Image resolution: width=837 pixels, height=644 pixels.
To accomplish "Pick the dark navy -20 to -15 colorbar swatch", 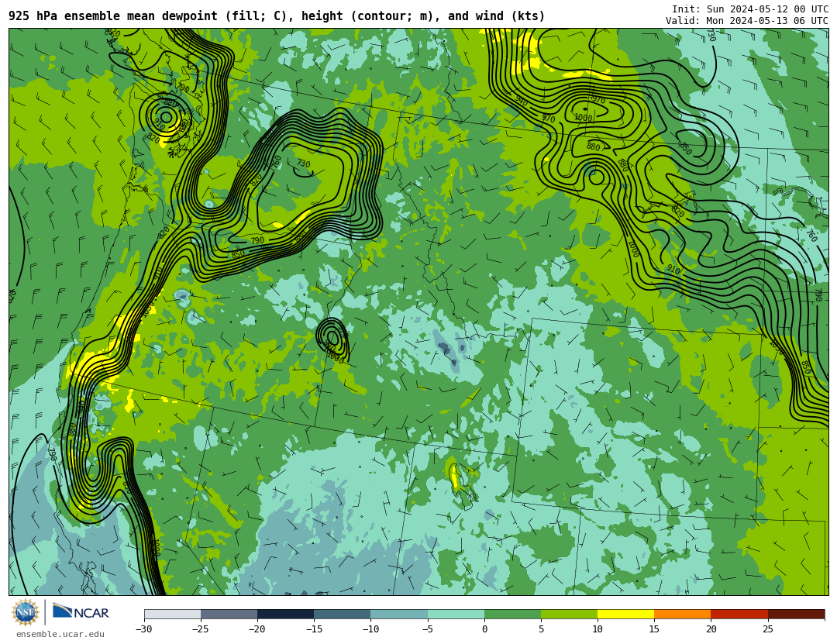I will point(285,614).
